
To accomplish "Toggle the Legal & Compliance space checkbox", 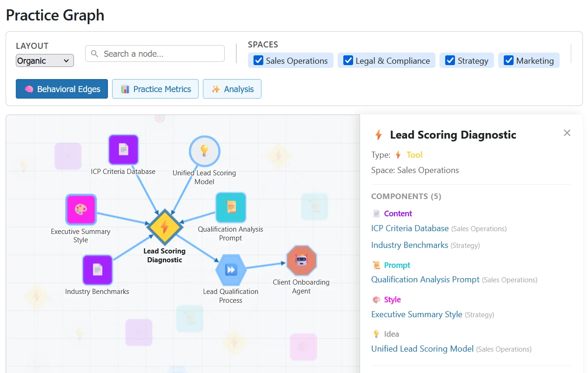I will pyautogui.click(x=348, y=60).
